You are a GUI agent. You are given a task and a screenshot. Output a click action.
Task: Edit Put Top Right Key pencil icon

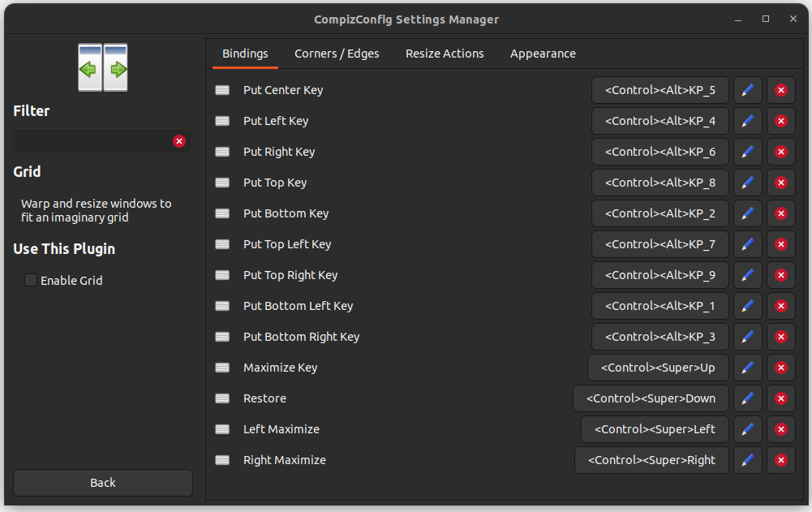748,275
